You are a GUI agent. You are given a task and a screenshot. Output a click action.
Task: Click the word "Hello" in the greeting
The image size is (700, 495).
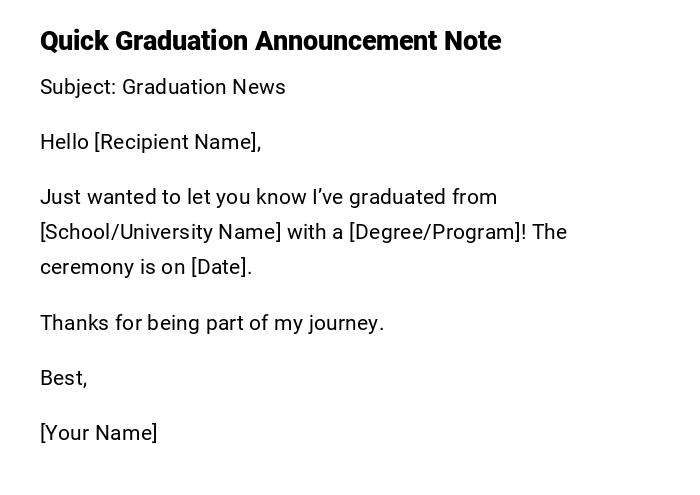click(x=64, y=142)
